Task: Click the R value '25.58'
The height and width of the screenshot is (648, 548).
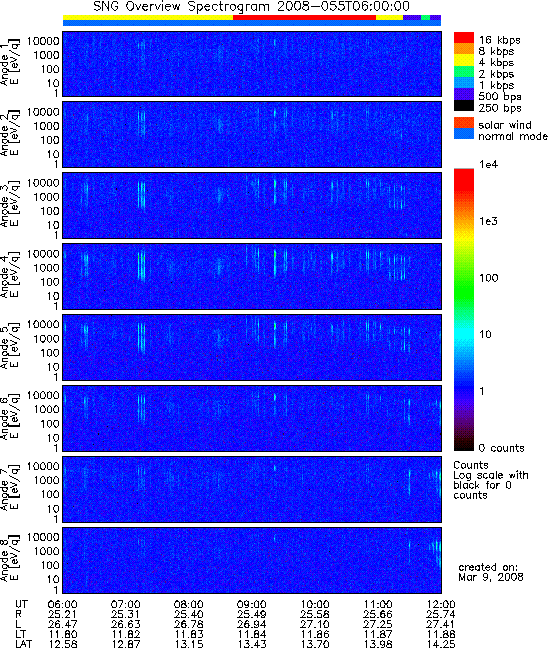Action: tap(315, 615)
